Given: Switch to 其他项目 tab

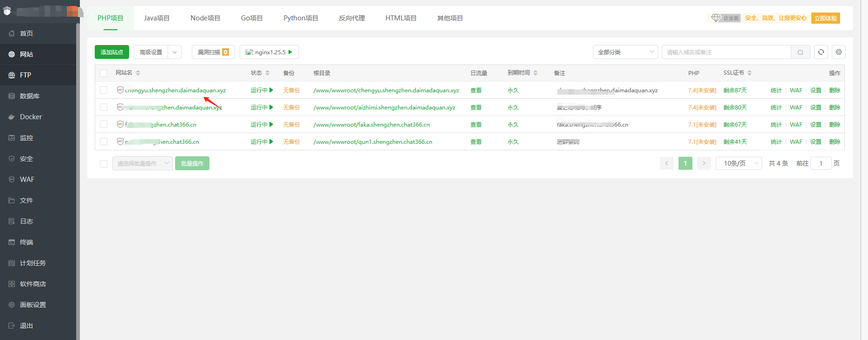Looking at the screenshot, I should (x=450, y=18).
